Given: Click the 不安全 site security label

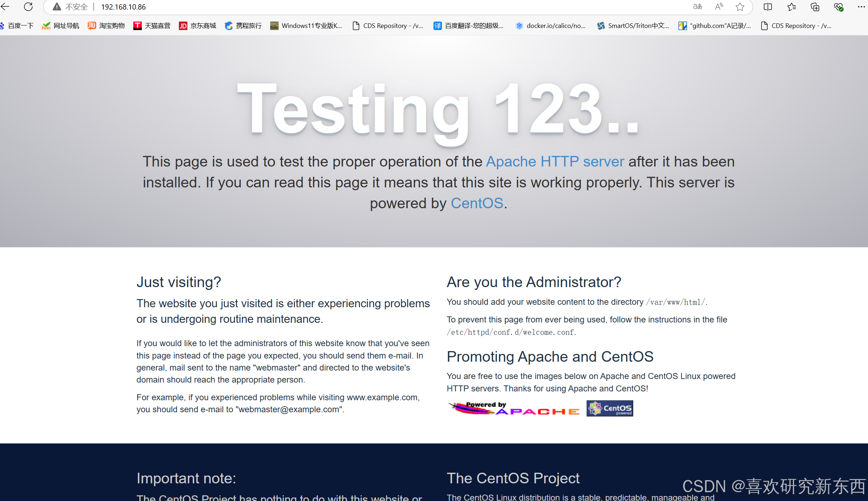Looking at the screenshot, I should coord(76,7).
